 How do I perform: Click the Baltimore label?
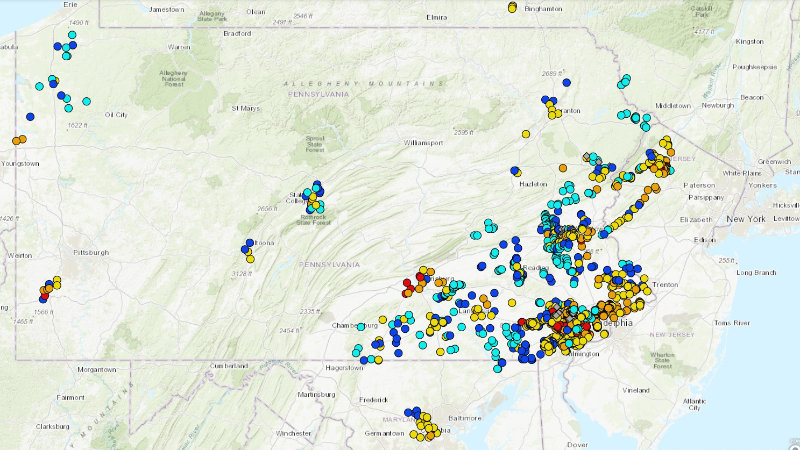point(465,418)
